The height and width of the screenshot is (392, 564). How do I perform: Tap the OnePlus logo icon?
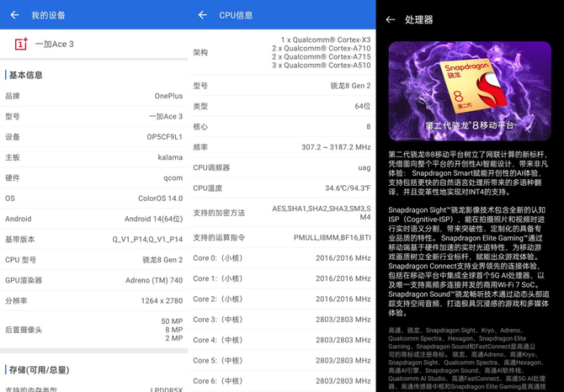click(x=21, y=44)
